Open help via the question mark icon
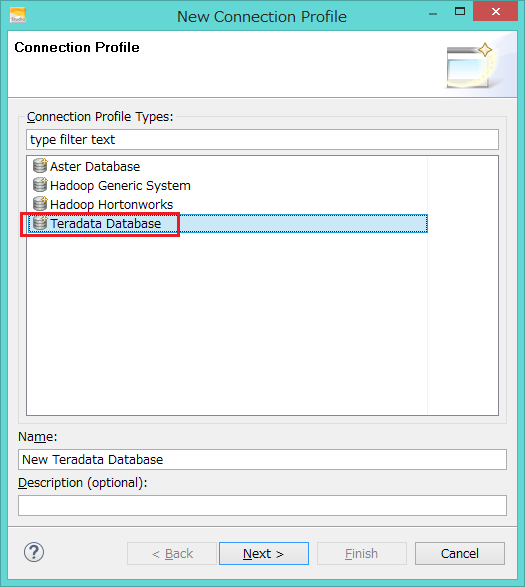The image size is (525, 587). [x=34, y=552]
